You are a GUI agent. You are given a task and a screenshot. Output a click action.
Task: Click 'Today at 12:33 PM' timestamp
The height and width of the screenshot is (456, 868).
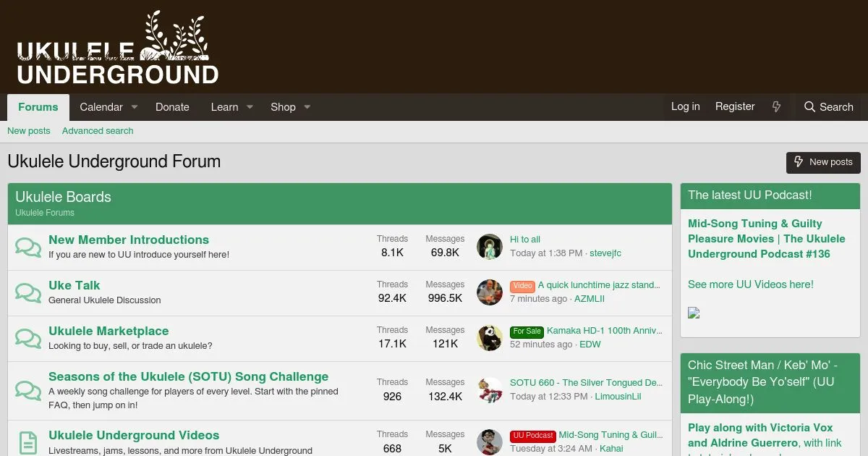tap(549, 397)
